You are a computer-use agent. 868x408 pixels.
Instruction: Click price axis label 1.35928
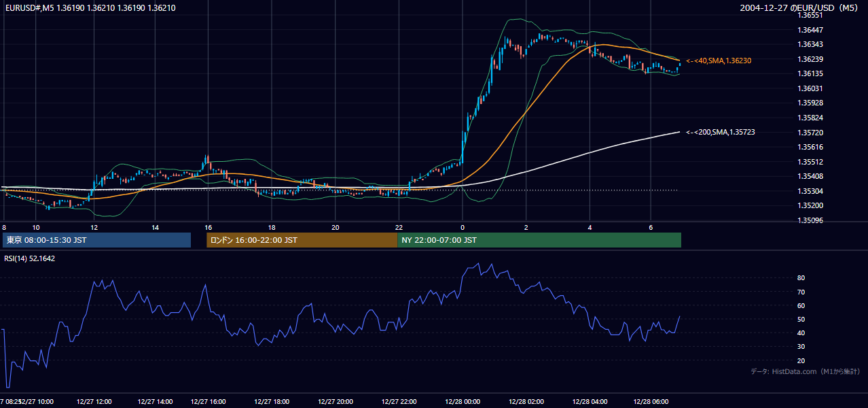pos(810,103)
